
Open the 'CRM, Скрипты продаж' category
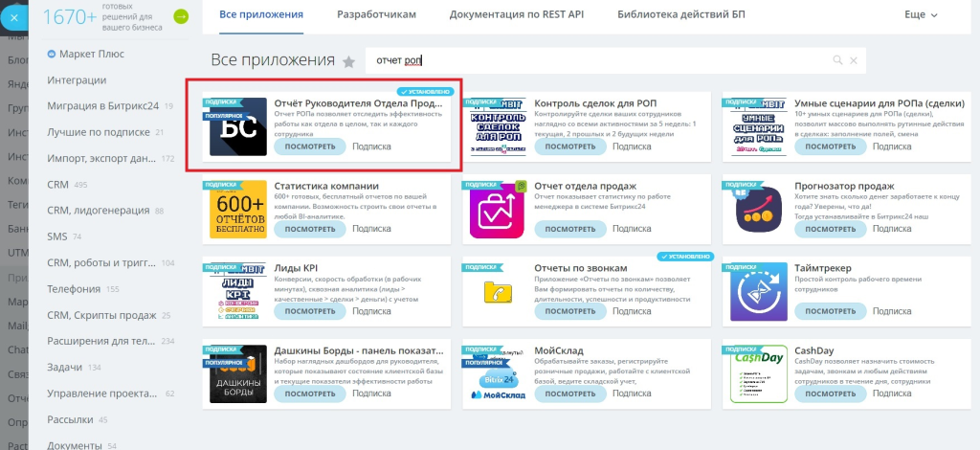[101, 315]
